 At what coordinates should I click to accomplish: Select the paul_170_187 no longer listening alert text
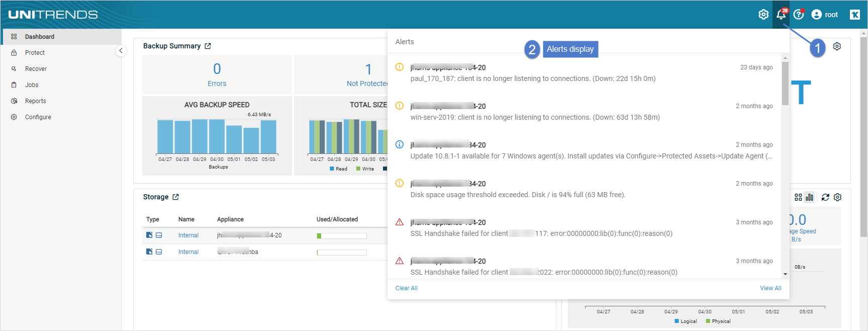[533, 78]
